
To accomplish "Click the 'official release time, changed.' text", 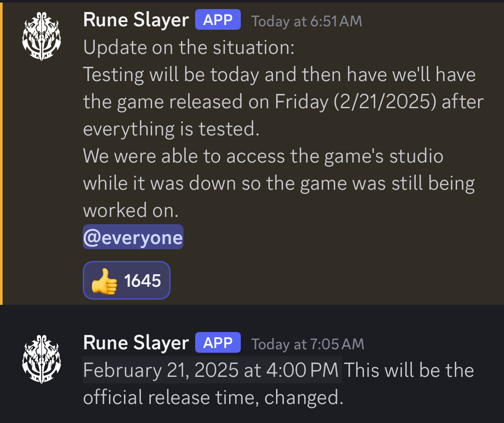I will tap(213, 397).
